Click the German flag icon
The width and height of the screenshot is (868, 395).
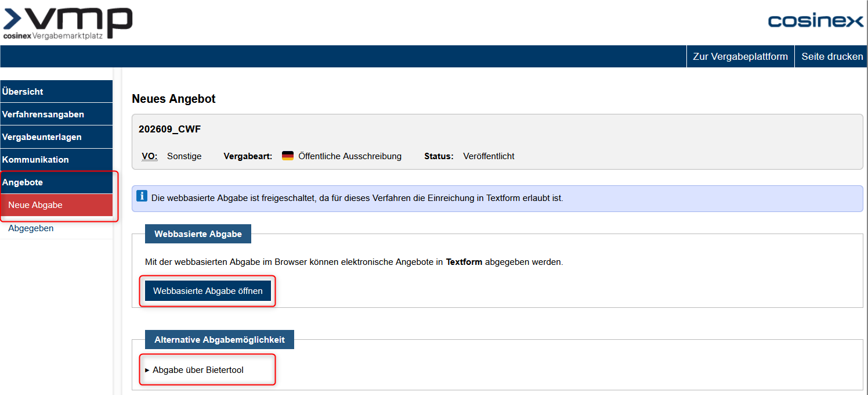point(288,156)
